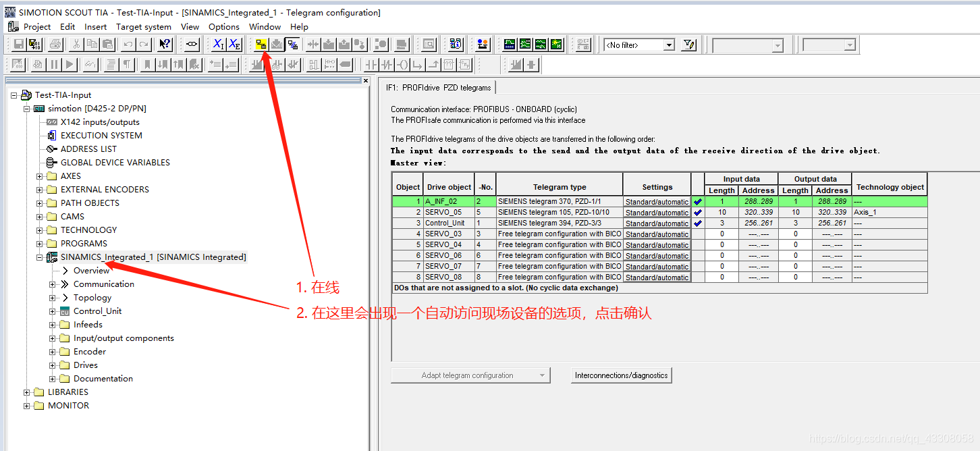Expand the Drives folder
This screenshot has height=451, width=980.
pos(53,365)
